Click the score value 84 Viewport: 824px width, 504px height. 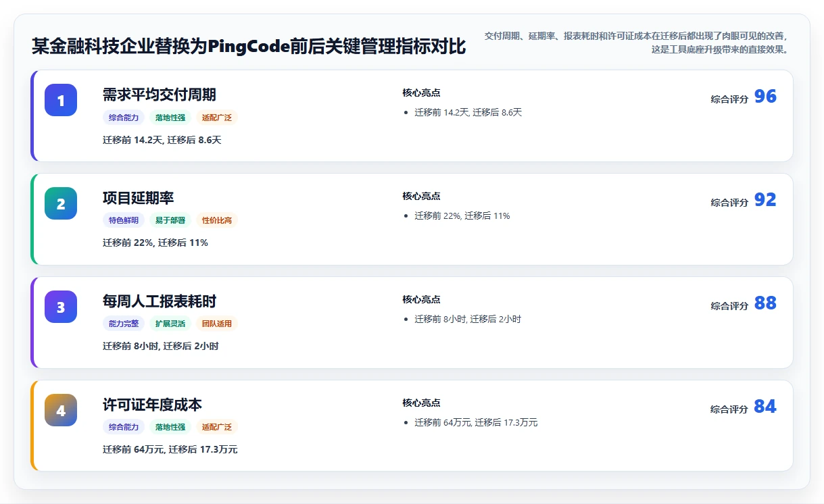point(765,407)
